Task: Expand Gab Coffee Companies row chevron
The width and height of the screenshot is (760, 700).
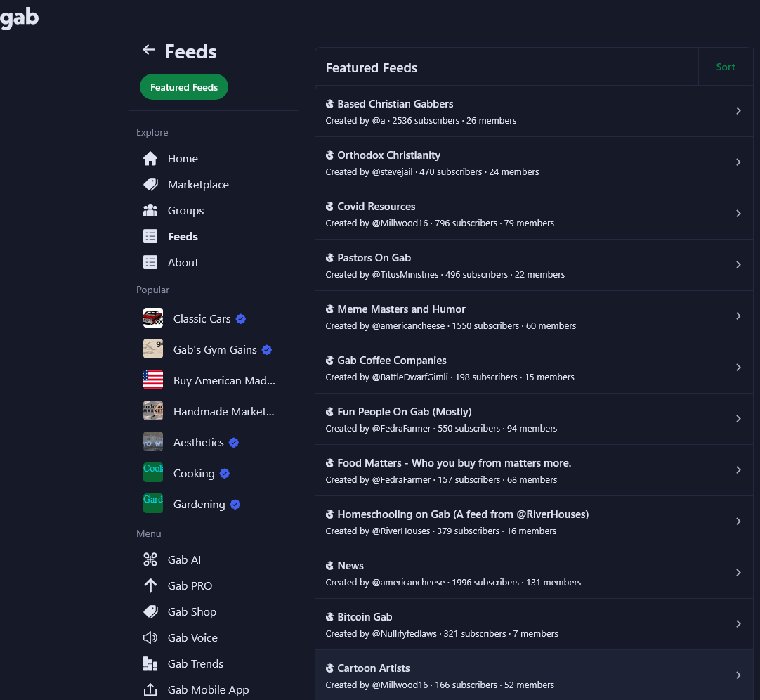Action: (738, 368)
